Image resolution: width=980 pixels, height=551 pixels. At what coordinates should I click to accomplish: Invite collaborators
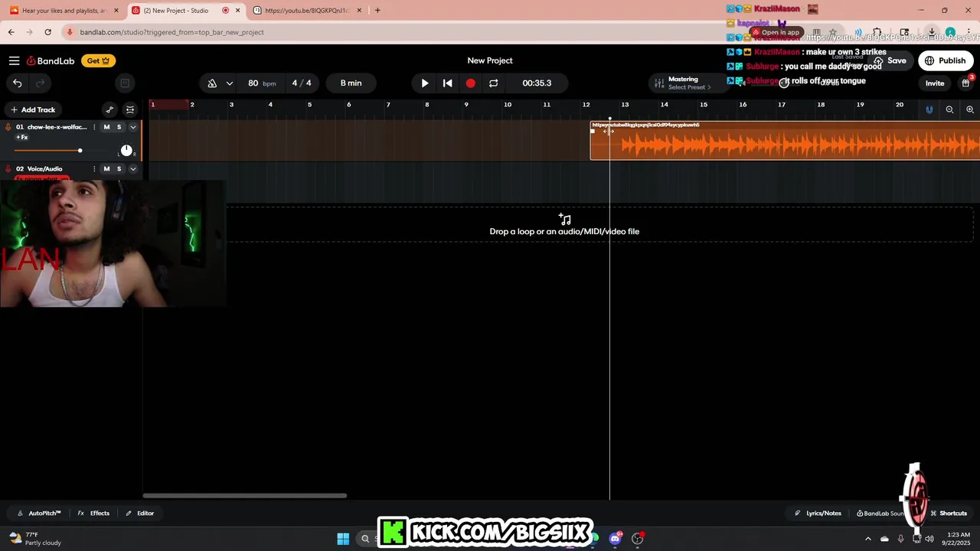[x=935, y=83]
